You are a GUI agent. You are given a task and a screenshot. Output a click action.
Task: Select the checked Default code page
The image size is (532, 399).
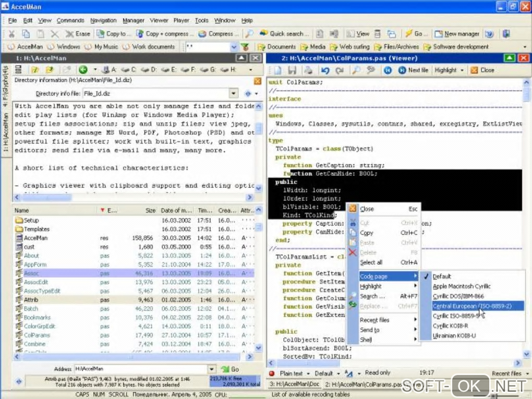click(x=473, y=276)
